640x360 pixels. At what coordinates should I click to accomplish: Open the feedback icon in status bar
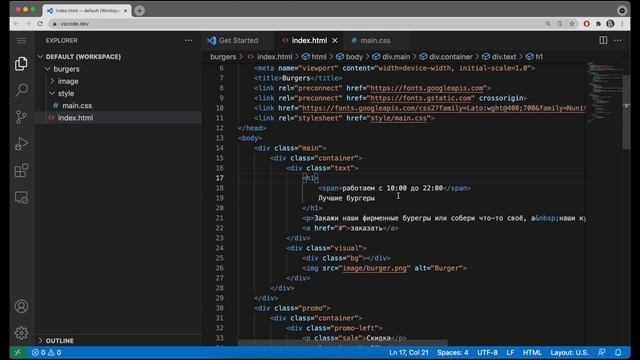602,352
